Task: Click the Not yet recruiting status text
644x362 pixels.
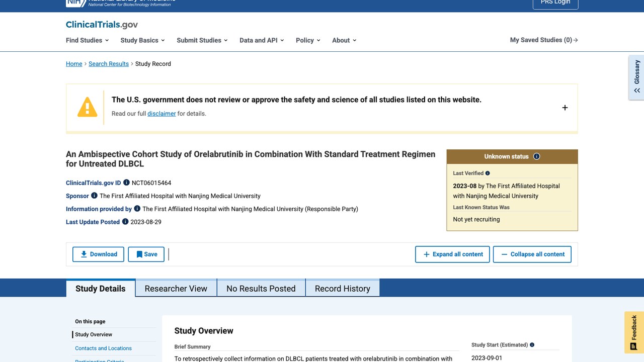Action: pyautogui.click(x=476, y=219)
